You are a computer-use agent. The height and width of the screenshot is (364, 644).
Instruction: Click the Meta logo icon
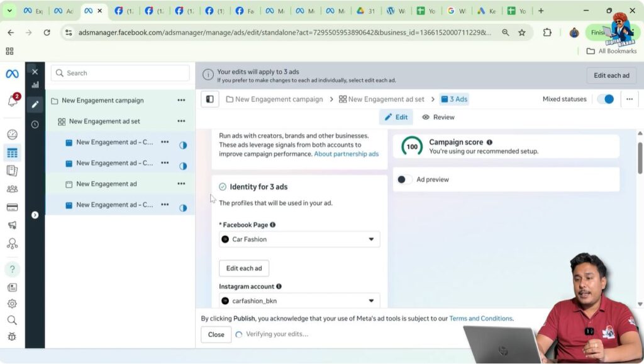[x=12, y=74]
